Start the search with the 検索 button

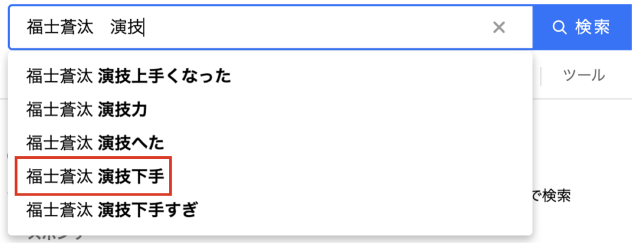click(582, 27)
